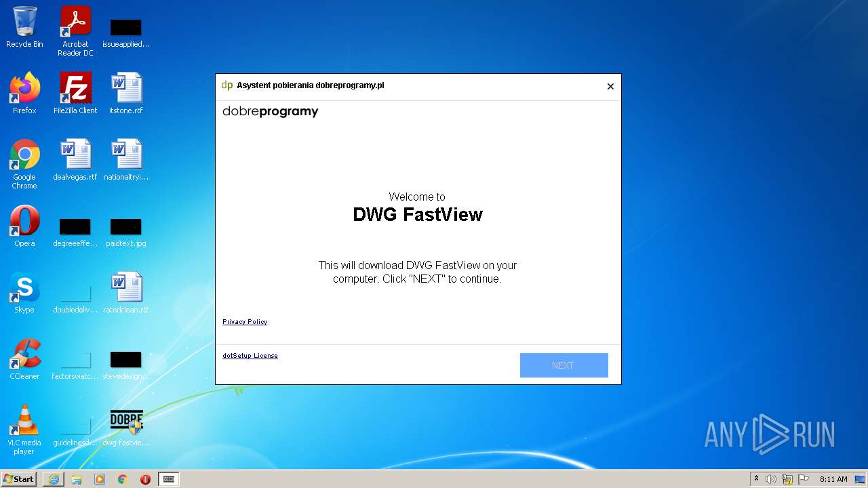This screenshot has height=488, width=868.
Task: Click the Show desktop button
Action: [861, 479]
